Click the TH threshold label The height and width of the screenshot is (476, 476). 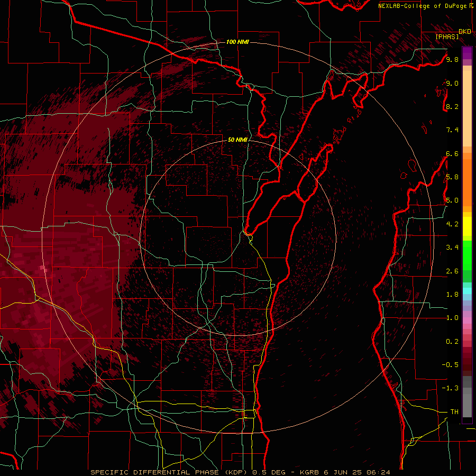(454, 412)
